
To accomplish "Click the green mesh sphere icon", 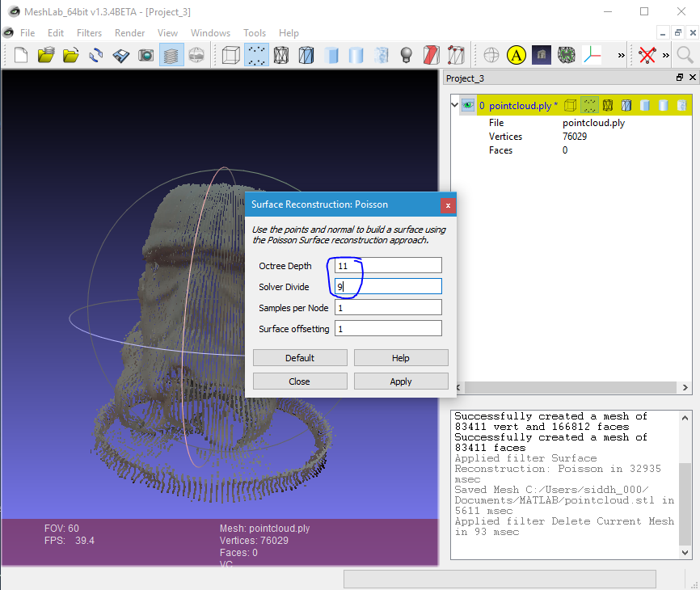I will point(567,55).
